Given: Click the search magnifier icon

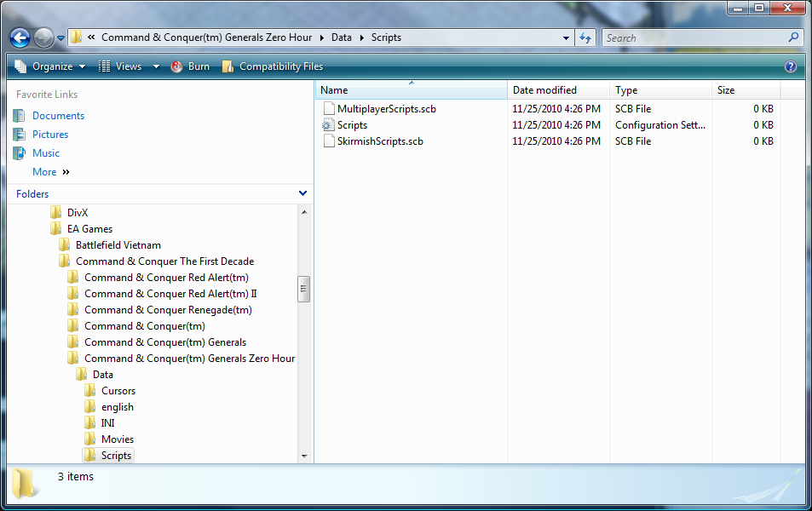Looking at the screenshot, I should coord(793,37).
